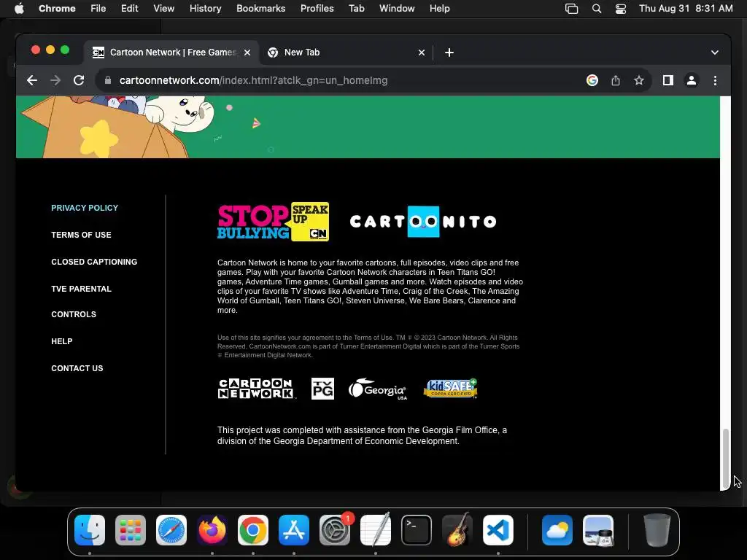Click the Stop Bullying Speak Up logo
This screenshot has height=560, width=747.
273,222
